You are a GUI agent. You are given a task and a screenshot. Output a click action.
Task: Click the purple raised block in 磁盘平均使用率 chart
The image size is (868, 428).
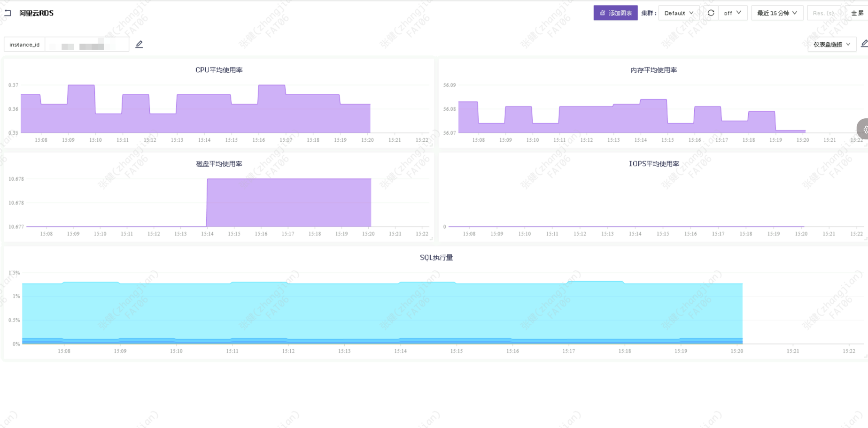pos(289,202)
